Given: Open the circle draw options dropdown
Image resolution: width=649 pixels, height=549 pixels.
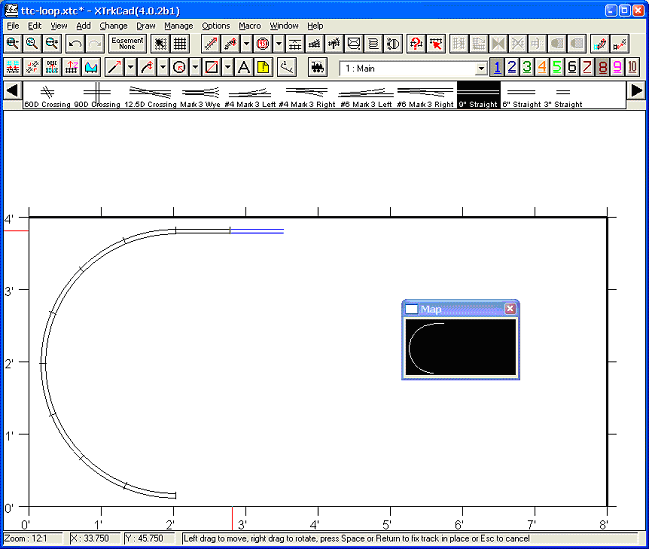Looking at the screenshot, I should (195, 67).
